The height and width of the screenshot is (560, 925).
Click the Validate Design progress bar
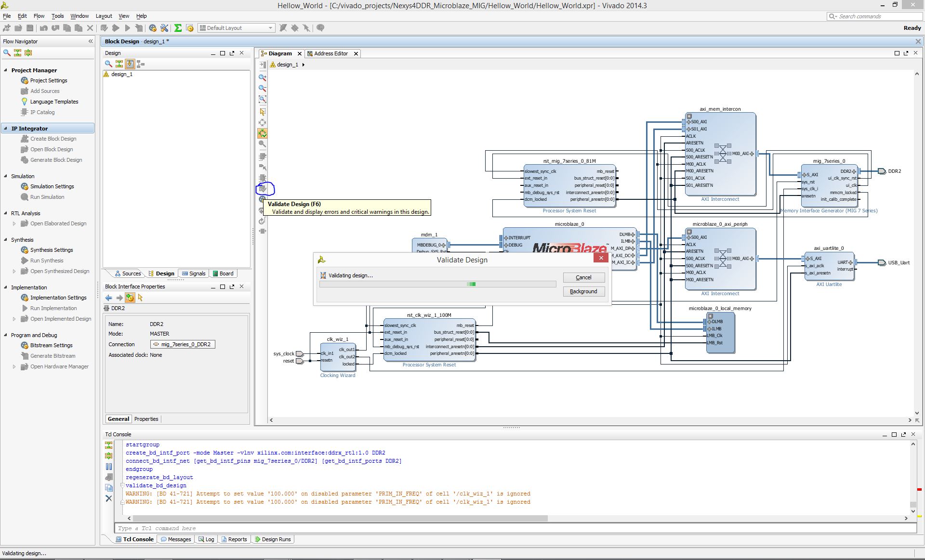[x=437, y=284]
